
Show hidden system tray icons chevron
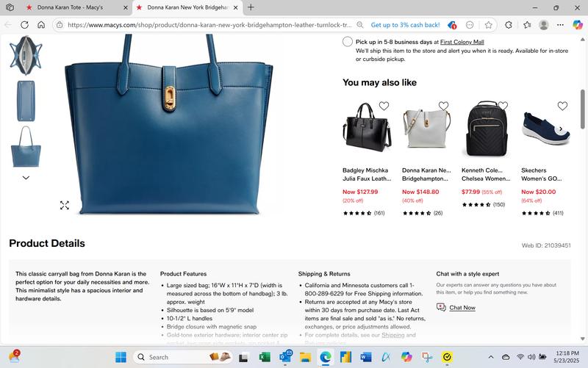click(x=490, y=357)
